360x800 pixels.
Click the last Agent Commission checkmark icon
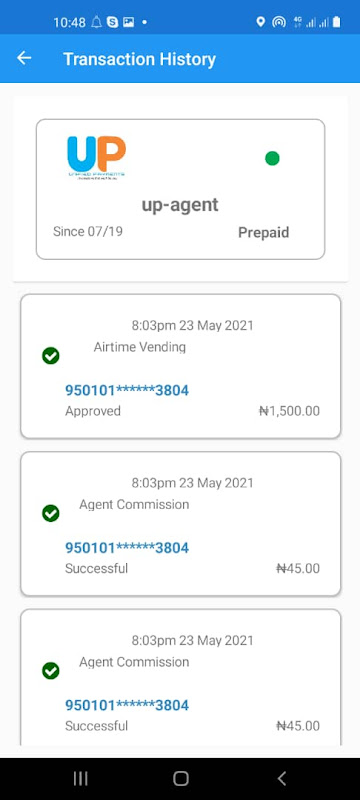click(50, 671)
